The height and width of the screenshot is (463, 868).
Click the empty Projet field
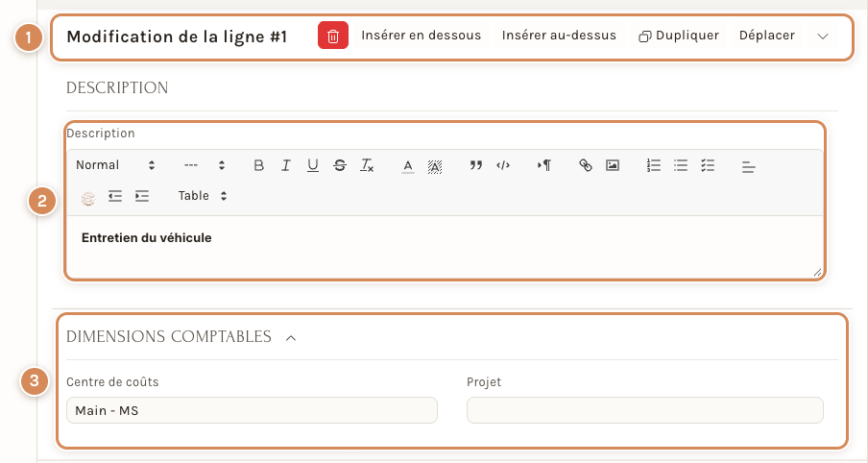coord(645,410)
